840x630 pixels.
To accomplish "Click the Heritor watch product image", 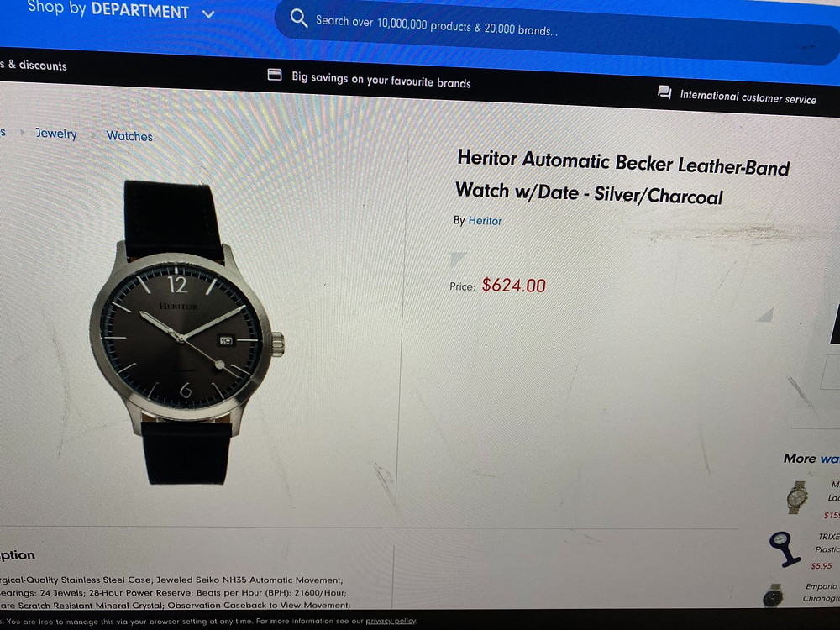I will coord(186,332).
